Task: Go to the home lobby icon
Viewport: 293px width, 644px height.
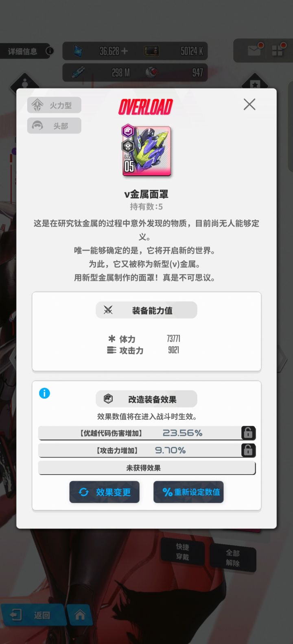Action: (x=80, y=615)
